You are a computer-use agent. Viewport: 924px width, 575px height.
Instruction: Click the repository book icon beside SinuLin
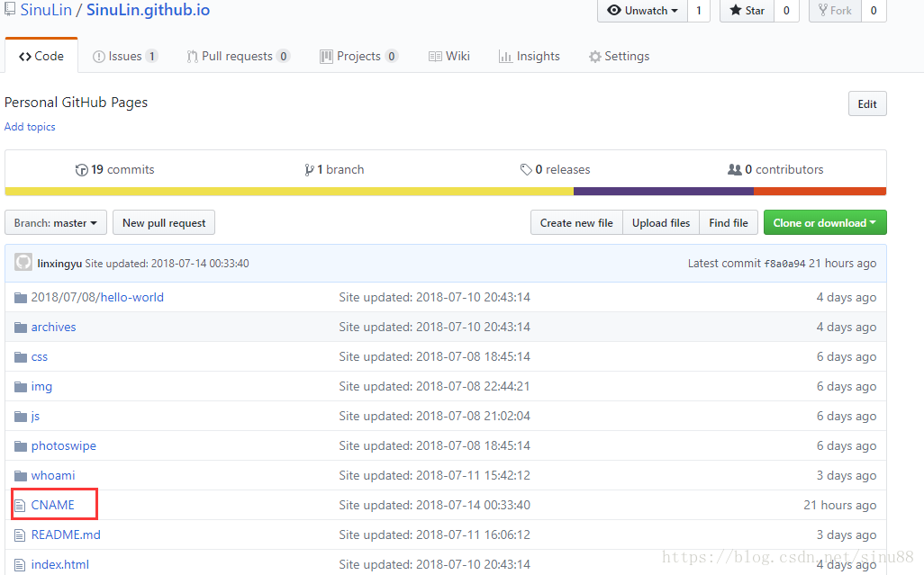[9, 9]
